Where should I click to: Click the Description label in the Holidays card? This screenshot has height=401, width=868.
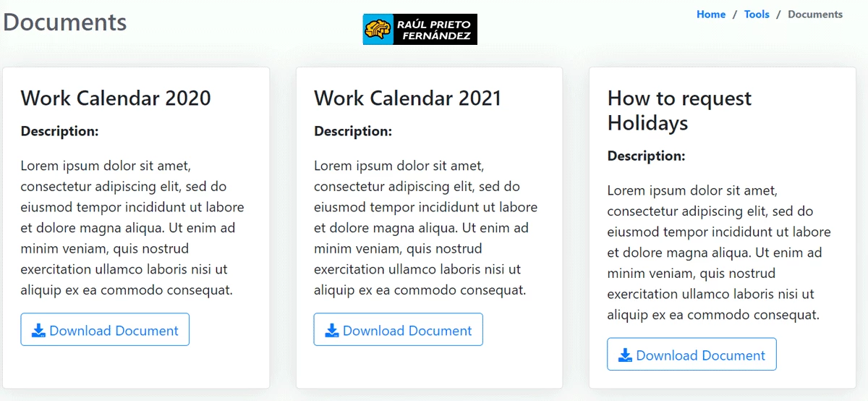[x=646, y=156]
